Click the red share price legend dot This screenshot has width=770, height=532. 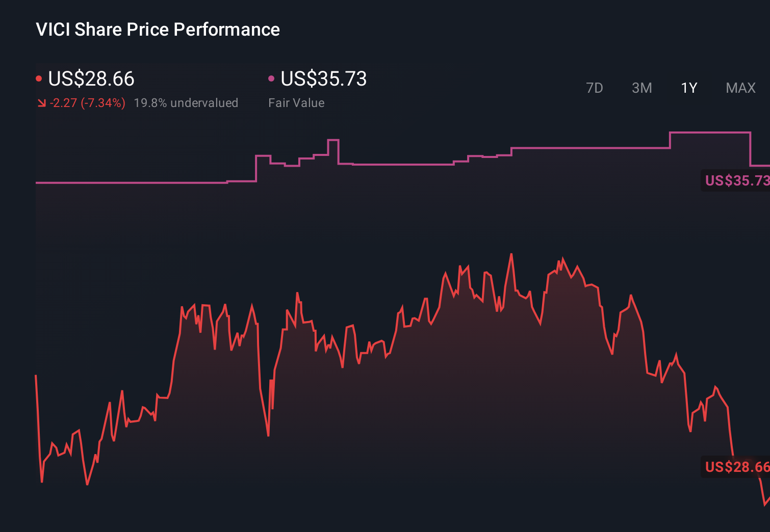pyautogui.click(x=39, y=77)
